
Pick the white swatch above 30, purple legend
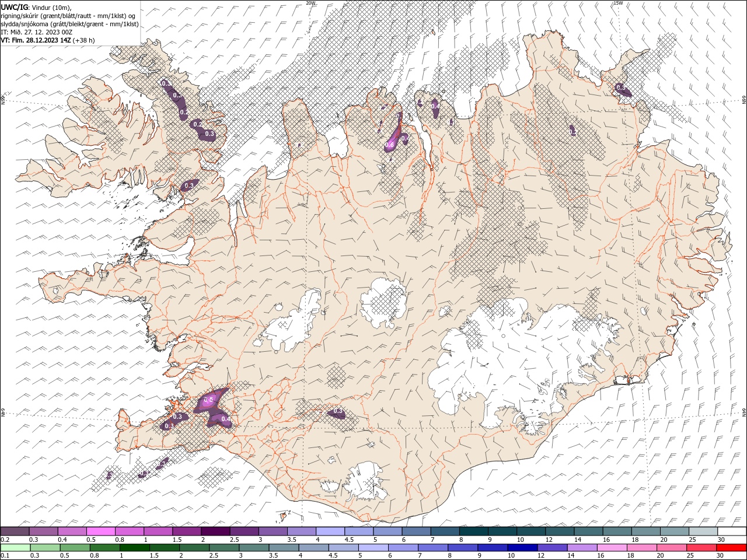pyautogui.click(x=732, y=531)
